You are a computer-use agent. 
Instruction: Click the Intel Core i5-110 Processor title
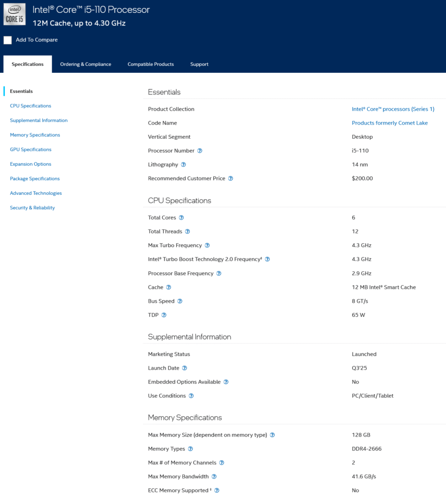click(91, 10)
